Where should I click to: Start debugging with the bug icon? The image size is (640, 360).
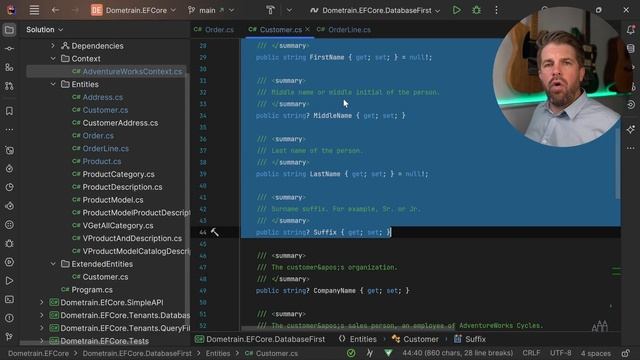click(x=476, y=10)
